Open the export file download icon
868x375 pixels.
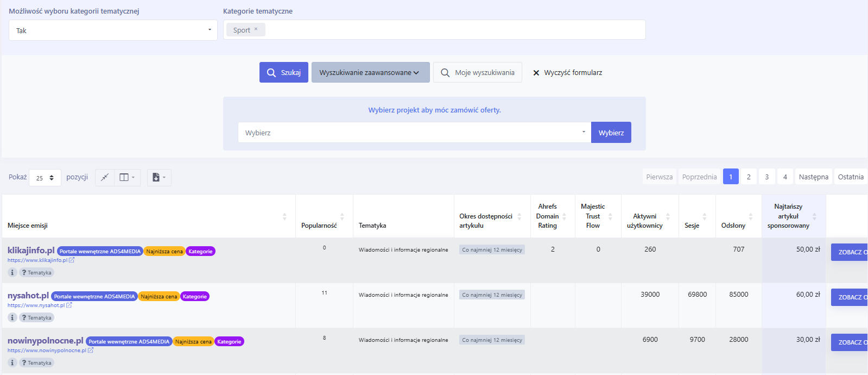(x=159, y=177)
